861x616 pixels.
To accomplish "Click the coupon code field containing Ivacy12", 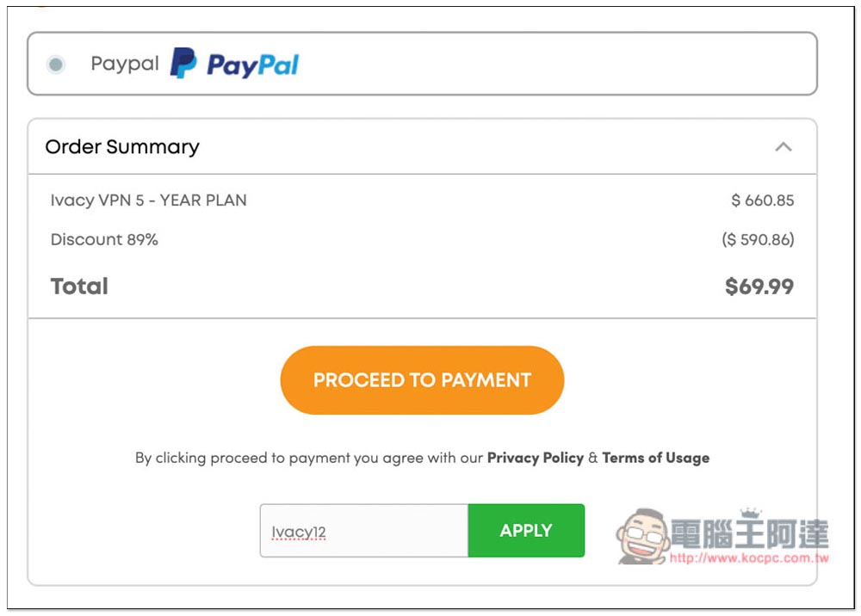I will pyautogui.click(x=364, y=531).
